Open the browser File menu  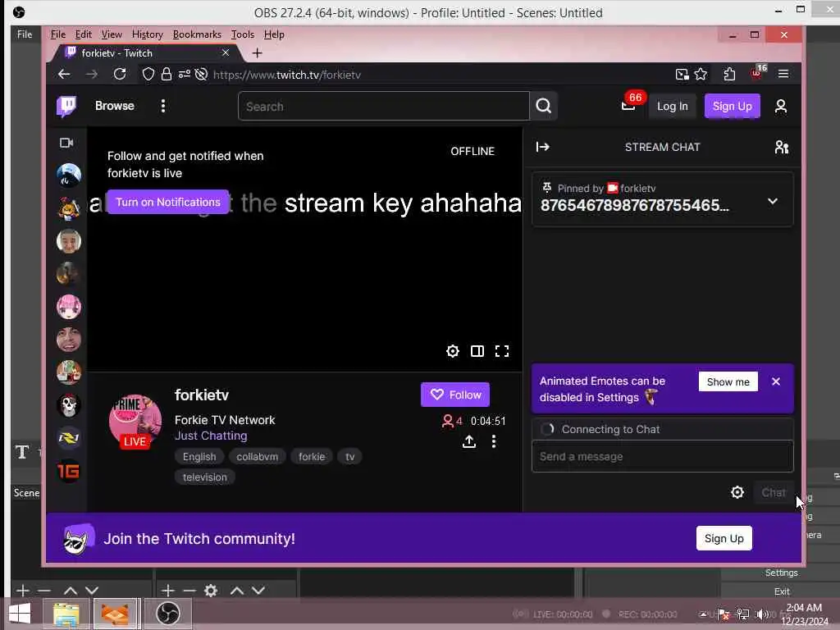coord(58,34)
